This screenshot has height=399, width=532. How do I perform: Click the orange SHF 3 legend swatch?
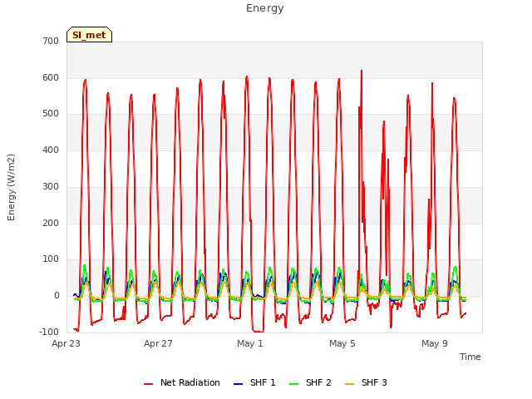349,384
